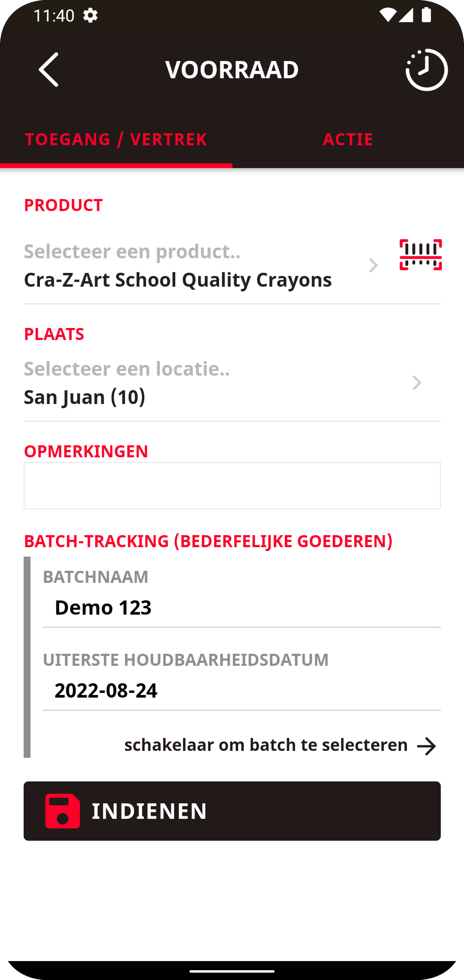Open the history clock icon

click(x=426, y=70)
